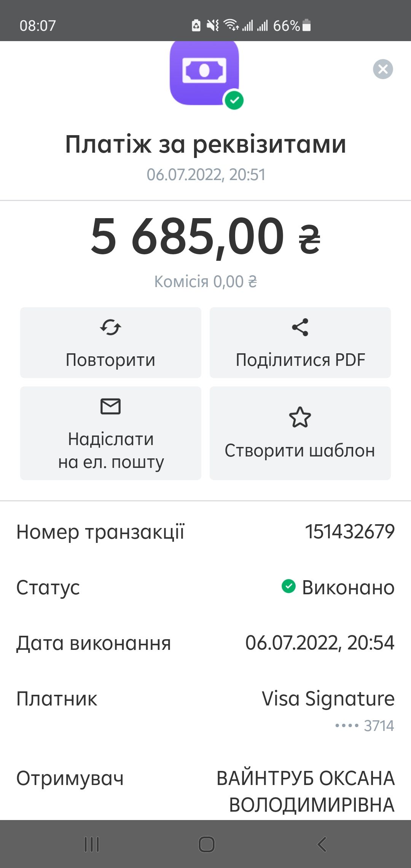
Task: Tap the green Виконано status checkmark
Action: [288, 586]
